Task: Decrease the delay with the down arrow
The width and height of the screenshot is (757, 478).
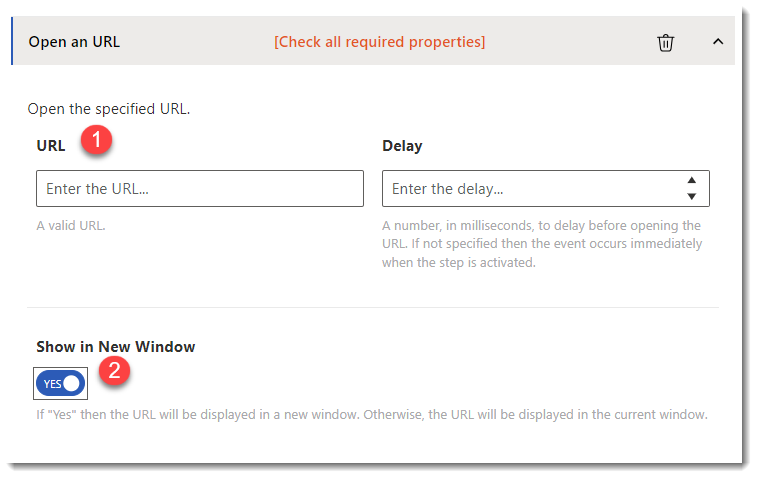Action: pyautogui.click(x=690, y=196)
